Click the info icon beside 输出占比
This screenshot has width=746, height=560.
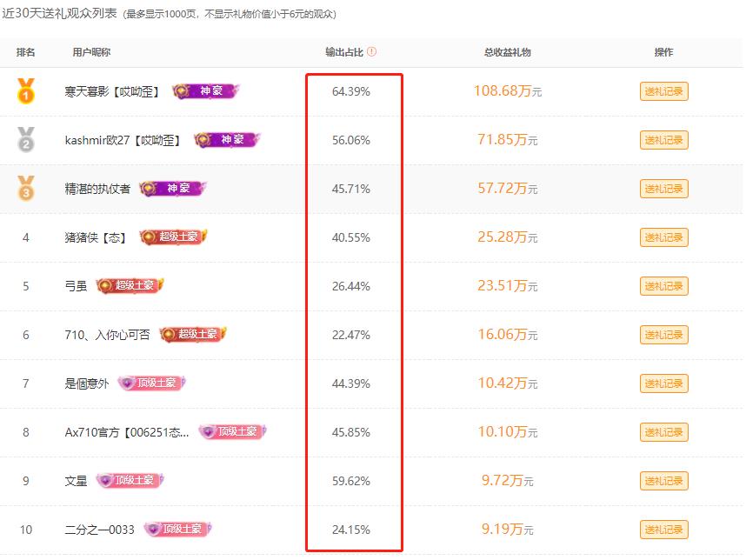point(372,52)
